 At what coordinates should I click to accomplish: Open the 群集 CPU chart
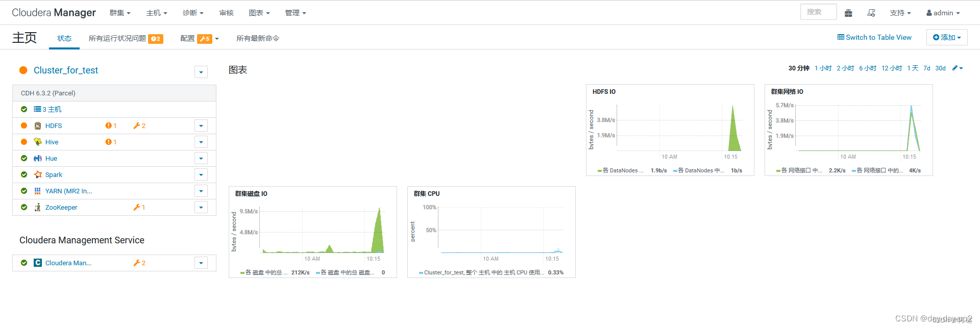[492, 232]
